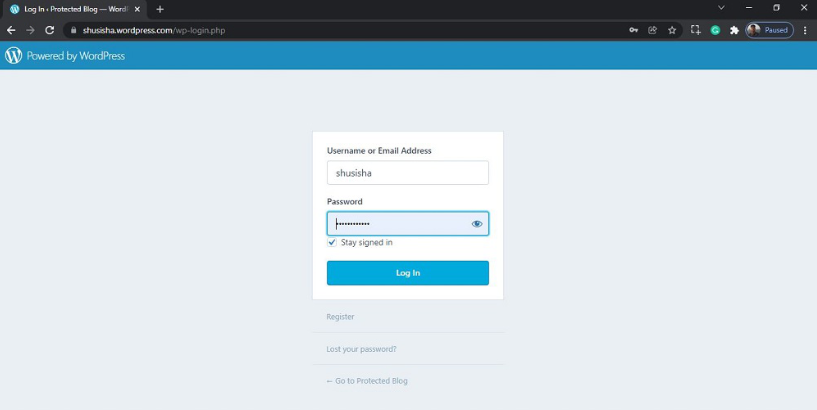
Task: Click the Paused profile avatar button
Action: (770, 30)
